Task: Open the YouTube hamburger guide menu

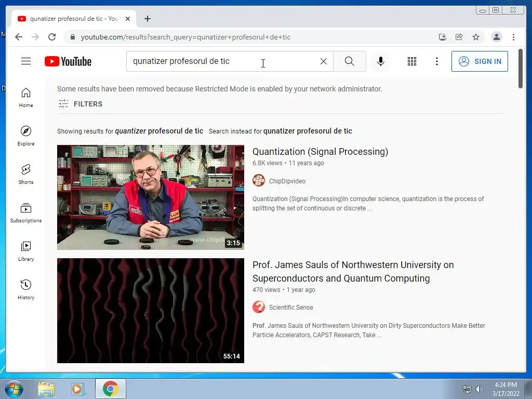Action: [x=26, y=61]
